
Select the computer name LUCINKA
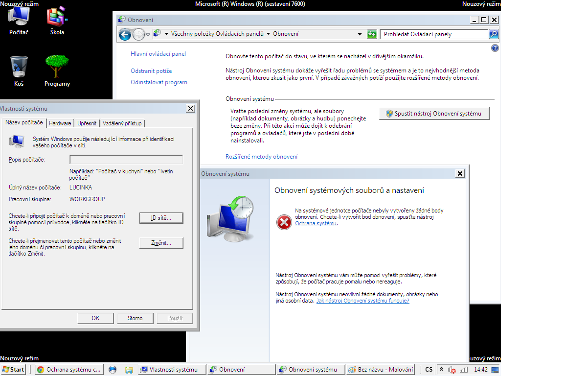[81, 188]
